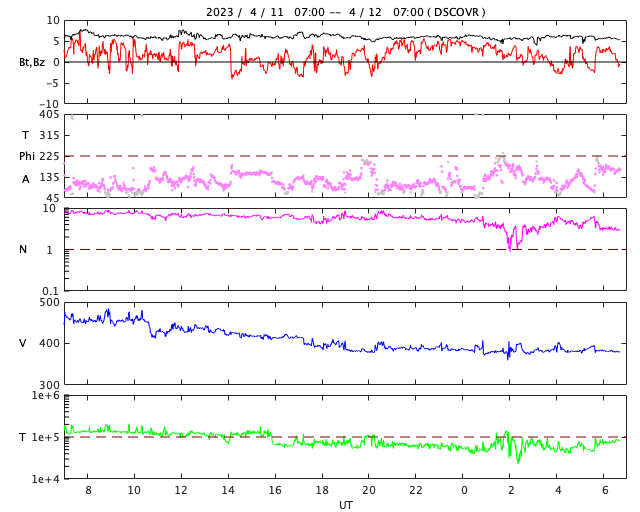Click the UT x-axis label
Viewport: 640px width, 512px height.
tap(345, 505)
